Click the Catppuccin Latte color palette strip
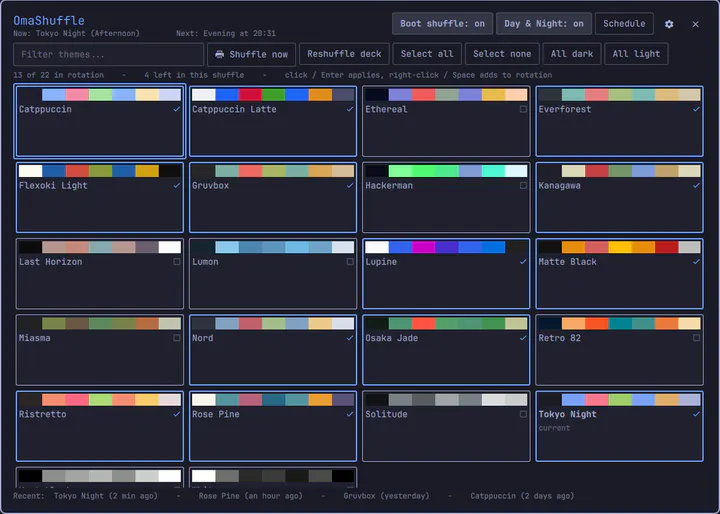 coord(273,95)
